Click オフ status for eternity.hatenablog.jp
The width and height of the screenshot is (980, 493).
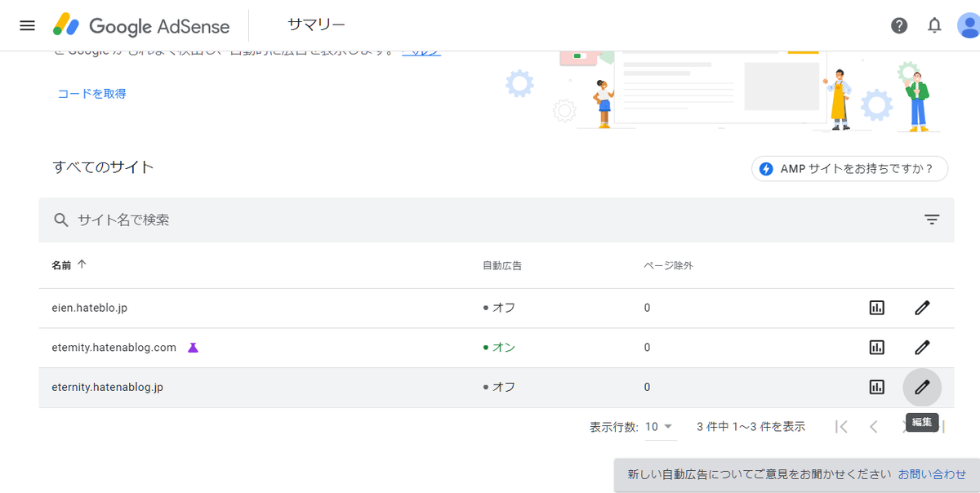(x=499, y=387)
